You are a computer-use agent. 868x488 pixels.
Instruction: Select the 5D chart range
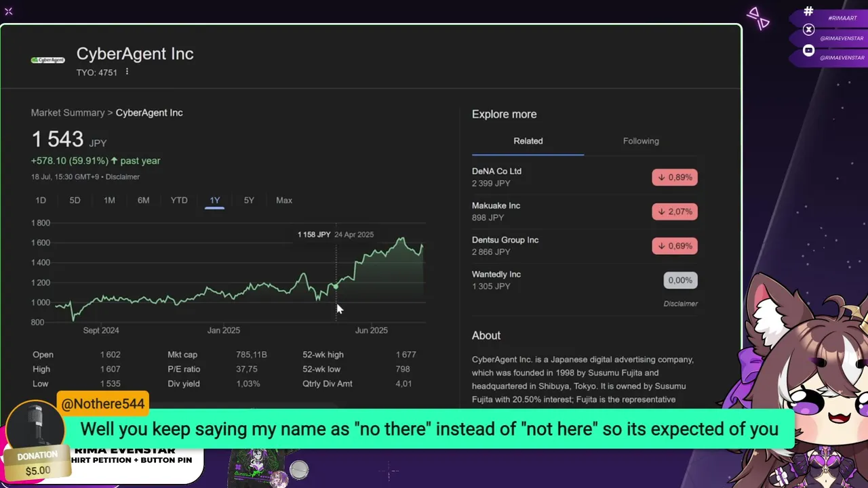point(75,200)
